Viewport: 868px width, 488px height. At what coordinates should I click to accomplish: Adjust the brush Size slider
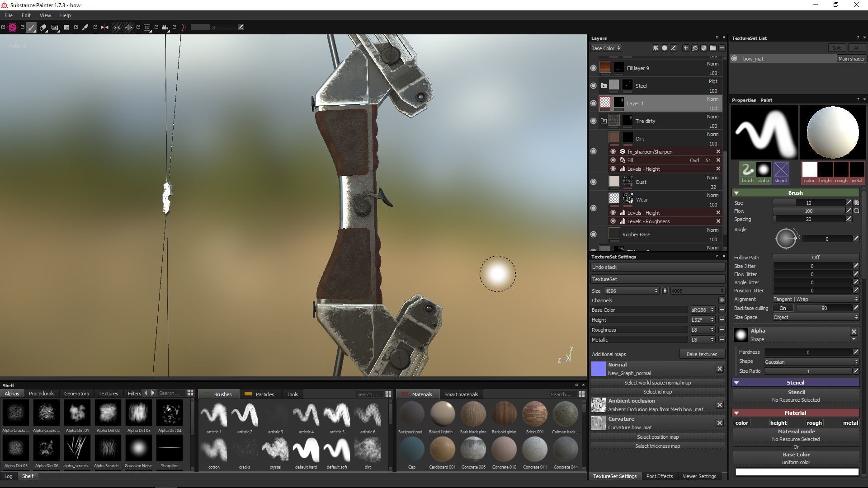click(x=808, y=203)
